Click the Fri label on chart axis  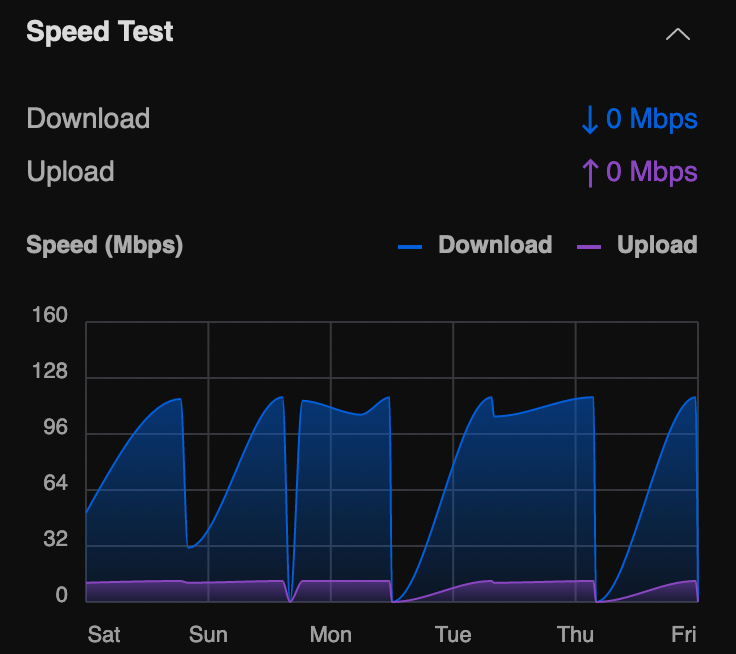pyautogui.click(x=684, y=634)
